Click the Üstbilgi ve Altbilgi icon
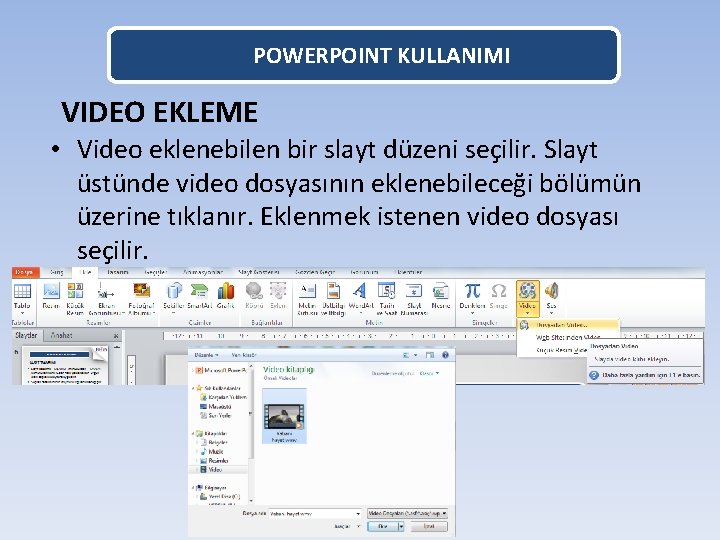The height and width of the screenshot is (540, 720). [333, 291]
